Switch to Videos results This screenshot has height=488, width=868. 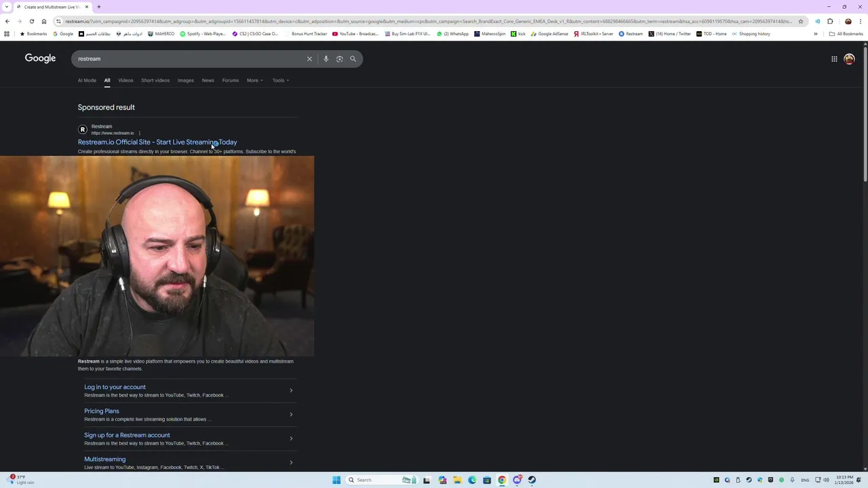[x=125, y=80]
